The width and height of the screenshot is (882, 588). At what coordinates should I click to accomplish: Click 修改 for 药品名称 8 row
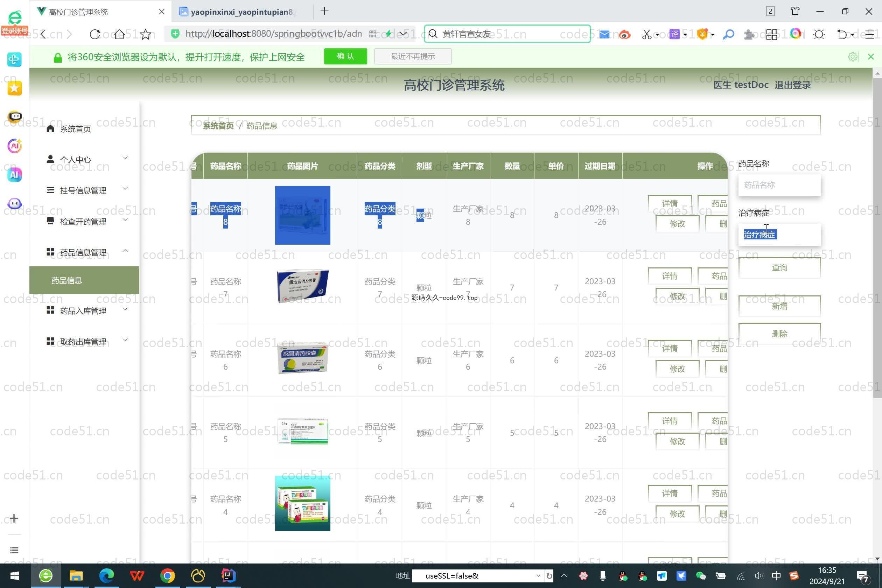pyautogui.click(x=677, y=224)
